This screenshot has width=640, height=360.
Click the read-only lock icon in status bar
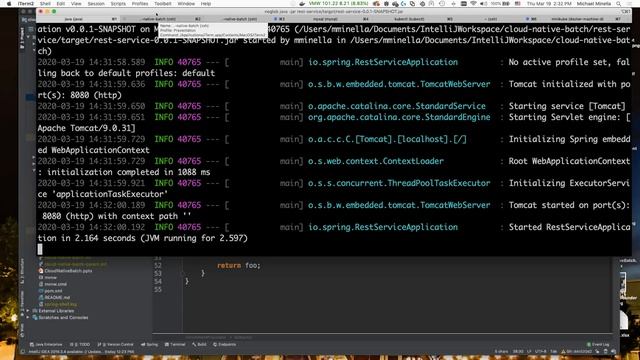coord(598,351)
